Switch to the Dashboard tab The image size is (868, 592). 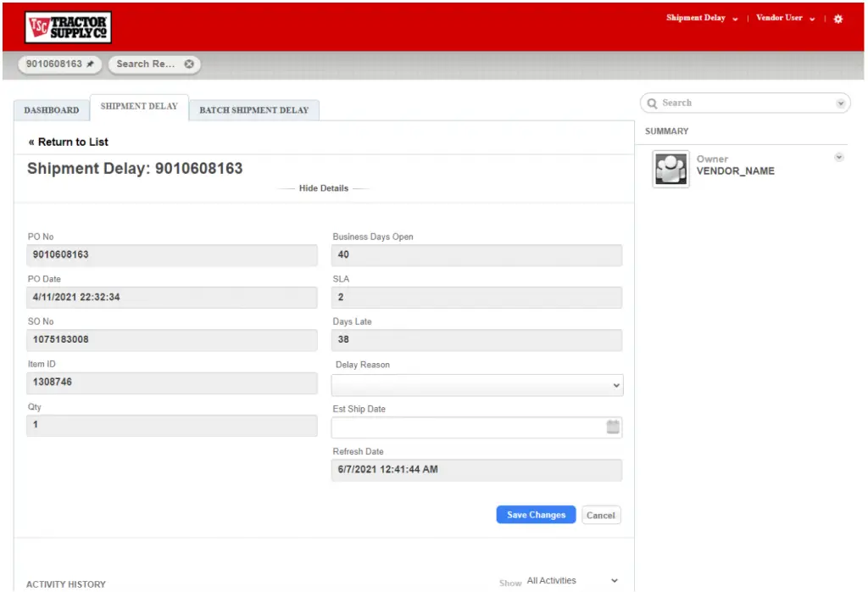(x=52, y=110)
